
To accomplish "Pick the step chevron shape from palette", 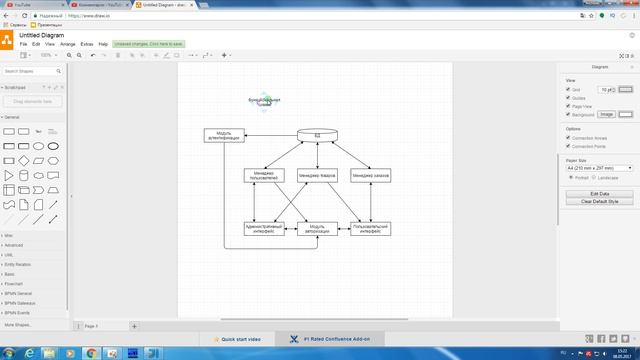I will click(x=38, y=190).
